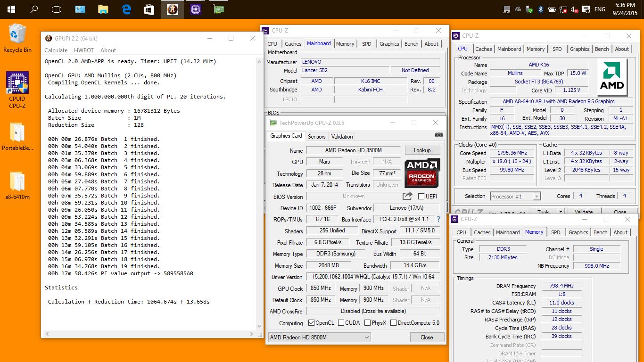Open Bench tab in Mainboard CPU-Z window
The height and width of the screenshot is (362, 644).
tap(411, 44)
